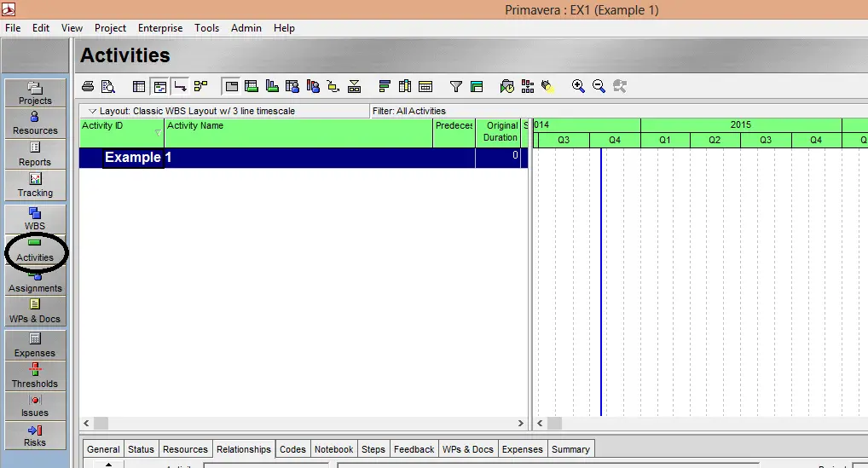Image resolution: width=868 pixels, height=468 pixels.
Task: Show Activity Usage Profile icon
Action: pos(272,86)
